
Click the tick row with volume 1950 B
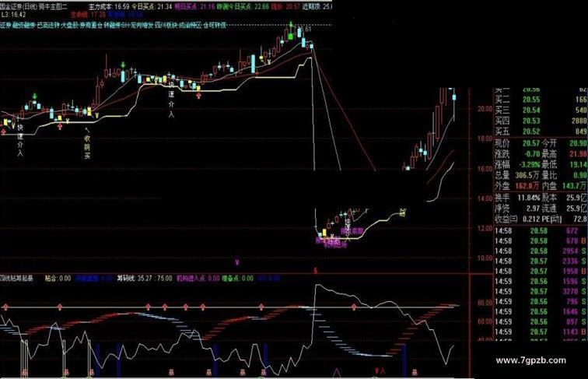pyautogui.click(x=541, y=272)
